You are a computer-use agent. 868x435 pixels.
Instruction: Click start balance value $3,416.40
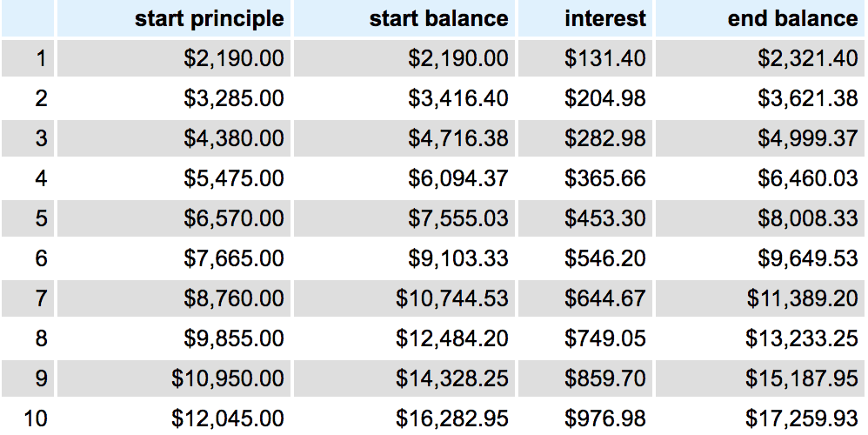(x=458, y=98)
